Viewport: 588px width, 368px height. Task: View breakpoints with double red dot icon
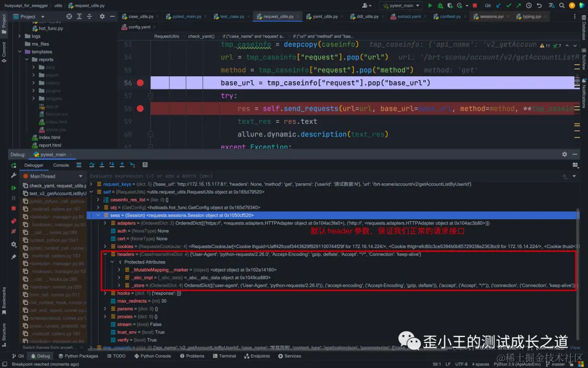[x=14, y=221]
